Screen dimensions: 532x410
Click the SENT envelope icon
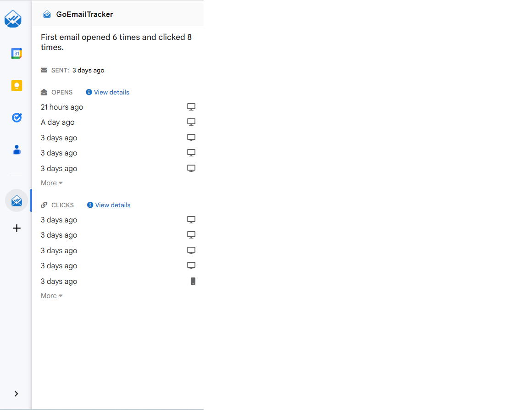[x=44, y=70]
